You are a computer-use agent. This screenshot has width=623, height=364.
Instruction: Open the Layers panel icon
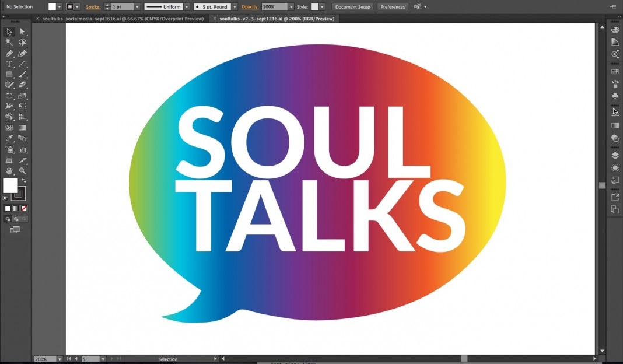615,156
